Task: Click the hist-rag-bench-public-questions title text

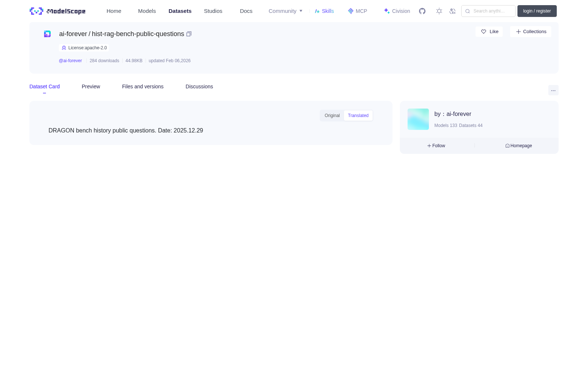Action: coord(138,34)
